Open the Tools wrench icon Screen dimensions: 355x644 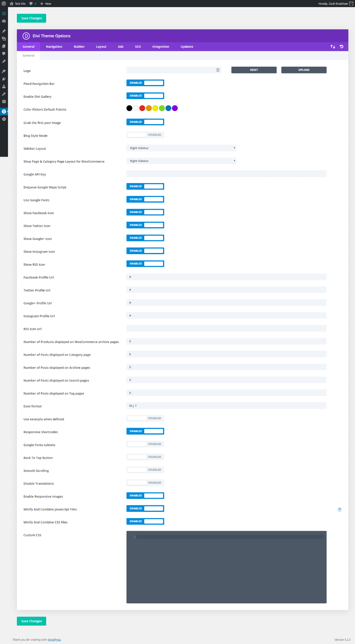pyautogui.click(x=4, y=94)
